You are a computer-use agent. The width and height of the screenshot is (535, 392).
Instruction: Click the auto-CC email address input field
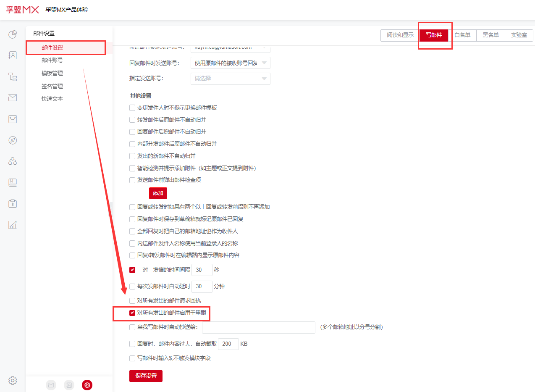coord(258,327)
